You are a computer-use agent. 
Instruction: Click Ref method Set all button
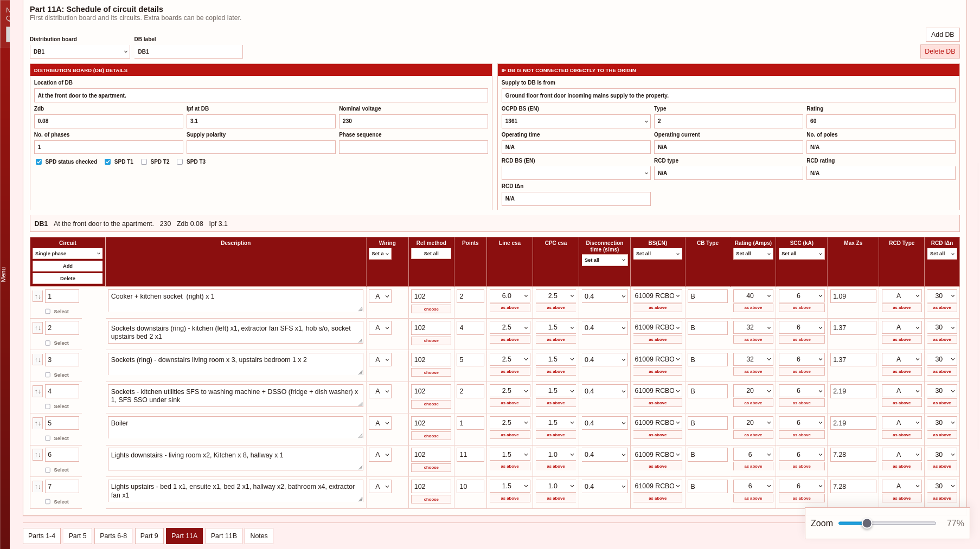431,254
